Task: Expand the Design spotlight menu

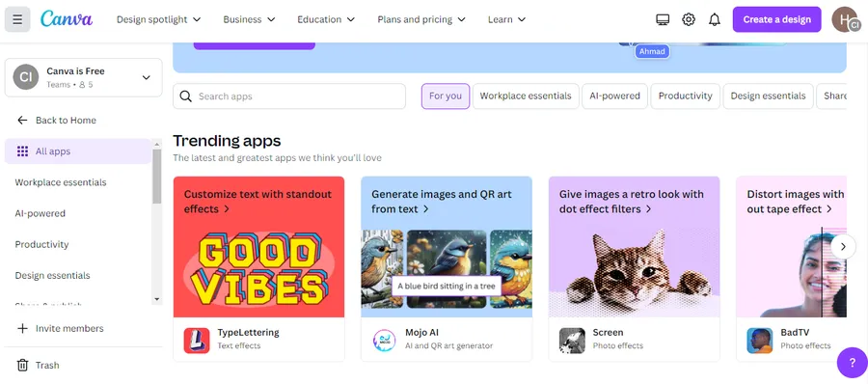Action: pyautogui.click(x=158, y=19)
